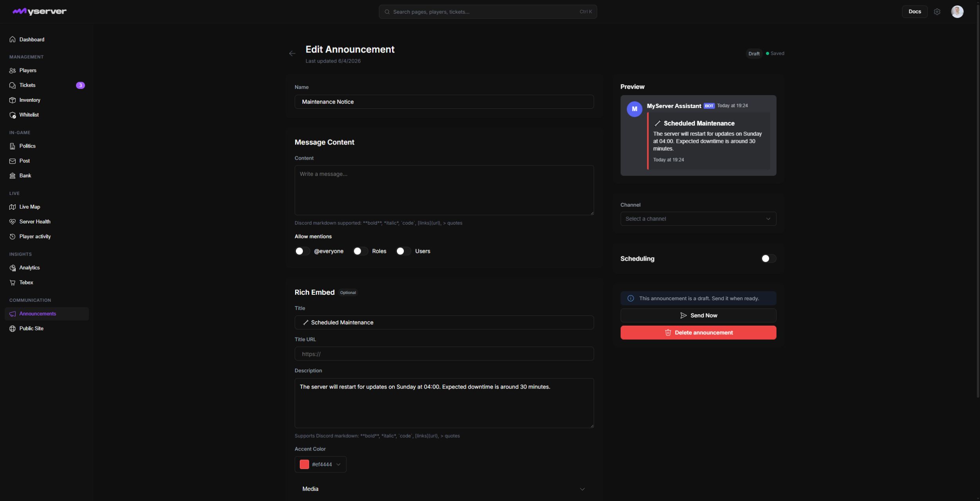Screen dimensions: 980x501
Task: Open Announcements in the sidebar
Action: click(47, 314)
